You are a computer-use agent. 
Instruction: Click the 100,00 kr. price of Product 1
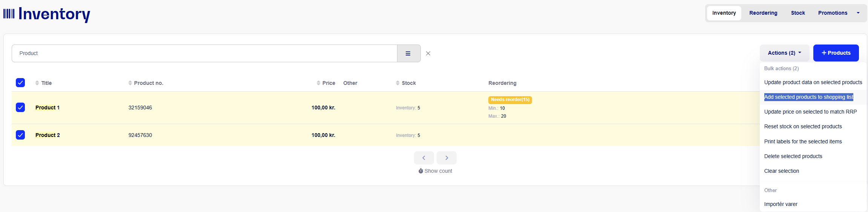point(323,108)
